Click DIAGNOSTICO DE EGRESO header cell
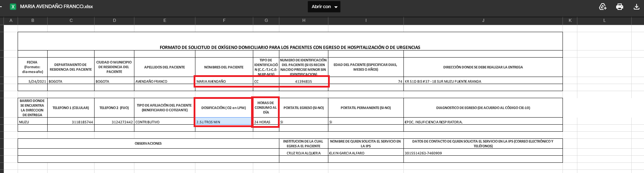Image resolution: width=644 pixels, height=173 pixels. pyautogui.click(x=483, y=108)
